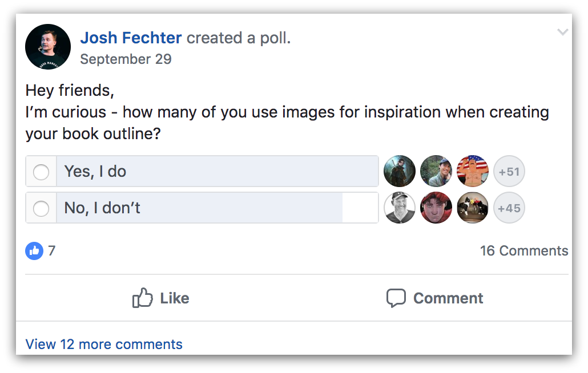588x373 pixels.
Task: Click the blue thumbs-up reaction icon
Action: pos(34,250)
